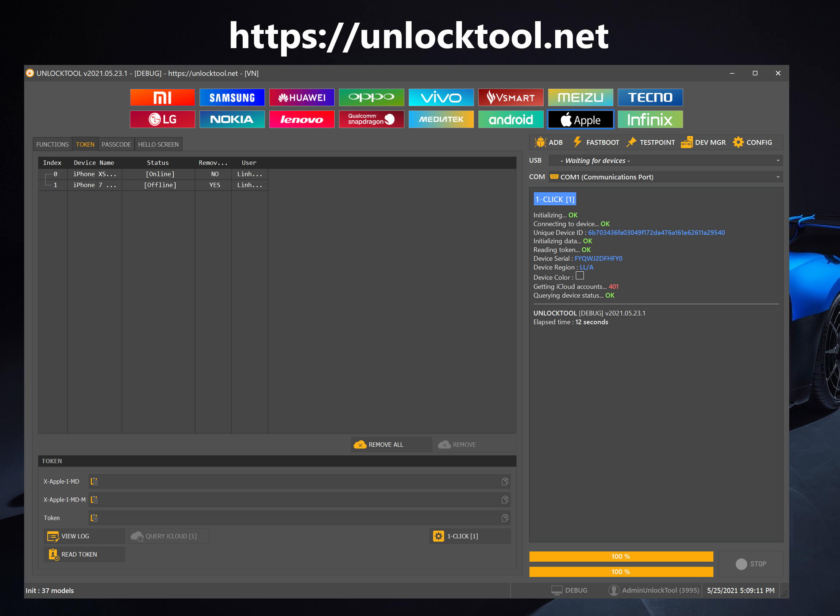This screenshot has height=616, width=840.
Task: Click the Device Serial FYQWJ2DFHFY0
Action: pyautogui.click(x=598, y=259)
